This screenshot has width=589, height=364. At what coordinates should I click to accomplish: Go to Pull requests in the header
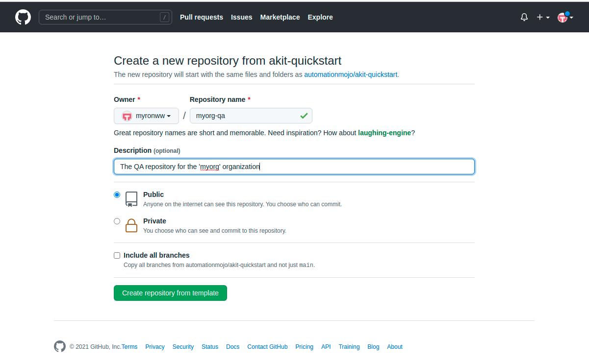(x=201, y=17)
